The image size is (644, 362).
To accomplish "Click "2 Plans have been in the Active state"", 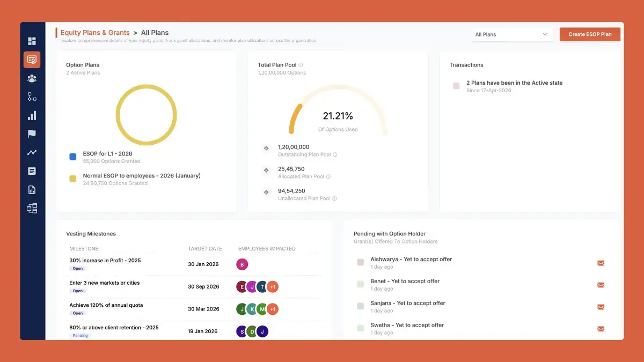I will click(515, 83).
